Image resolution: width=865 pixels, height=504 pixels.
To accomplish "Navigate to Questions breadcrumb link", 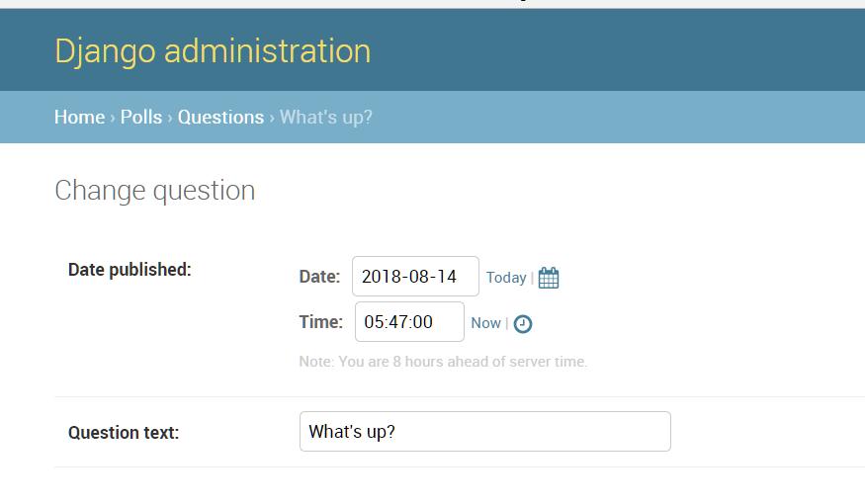I will (x=220, y=117).
